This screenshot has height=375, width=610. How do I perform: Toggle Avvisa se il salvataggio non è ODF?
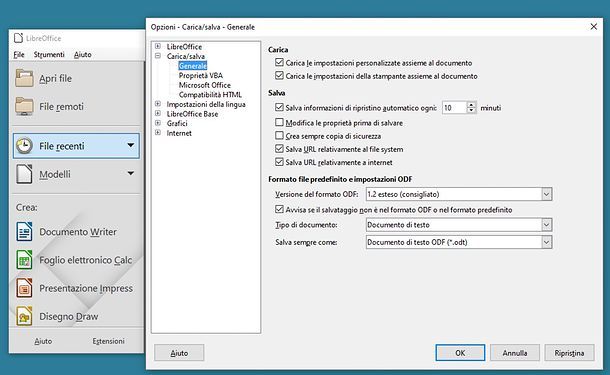click(x=279, y=210)
